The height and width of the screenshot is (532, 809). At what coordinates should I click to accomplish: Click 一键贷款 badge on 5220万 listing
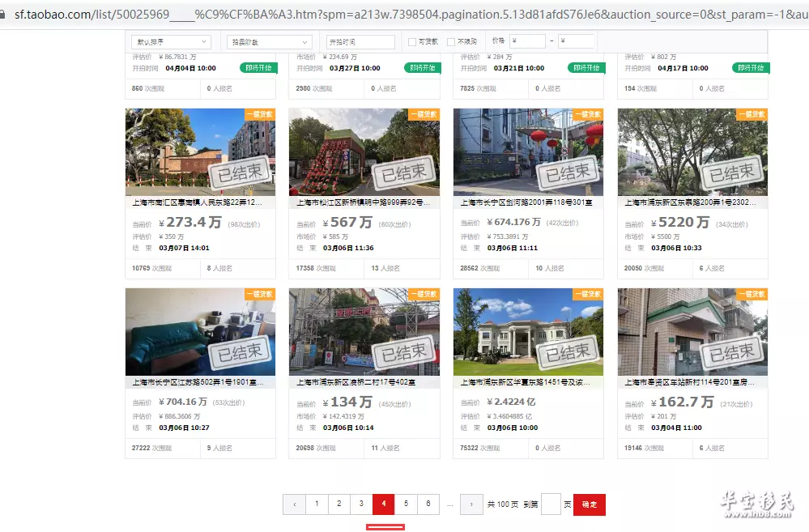(752, 114)
